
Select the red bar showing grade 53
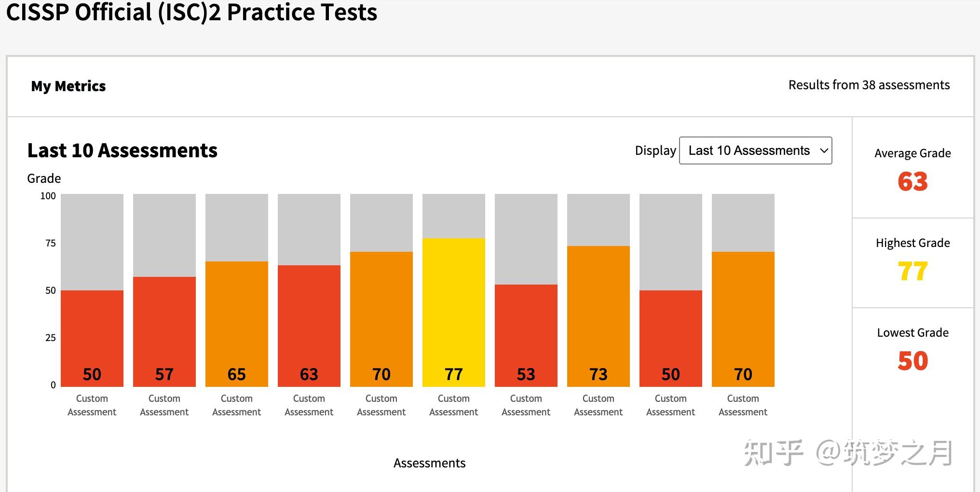(526, 335)
